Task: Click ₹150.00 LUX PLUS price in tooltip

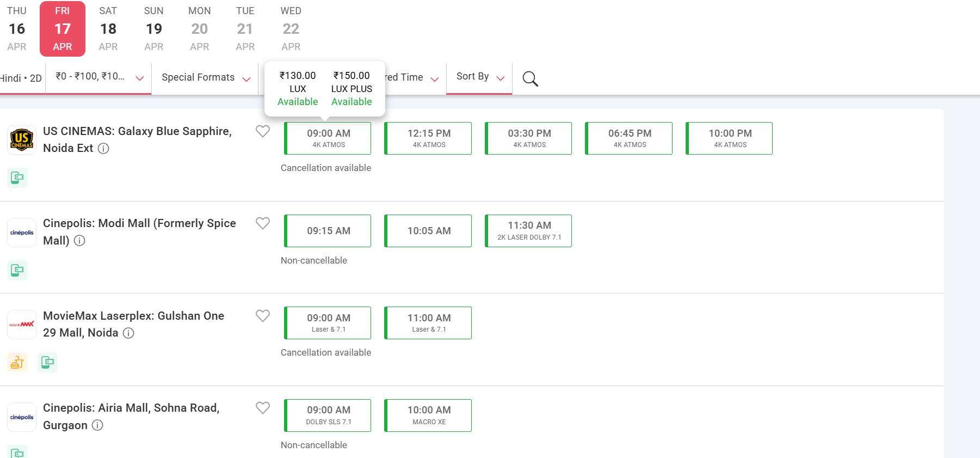Action: pos(352,82)
